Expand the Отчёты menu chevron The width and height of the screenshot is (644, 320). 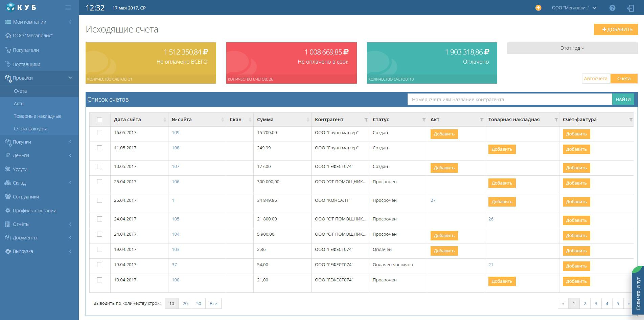[x=70, y=224]
